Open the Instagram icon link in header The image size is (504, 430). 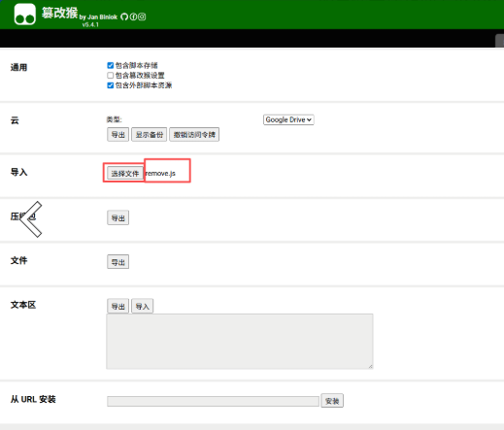[142, 17]
